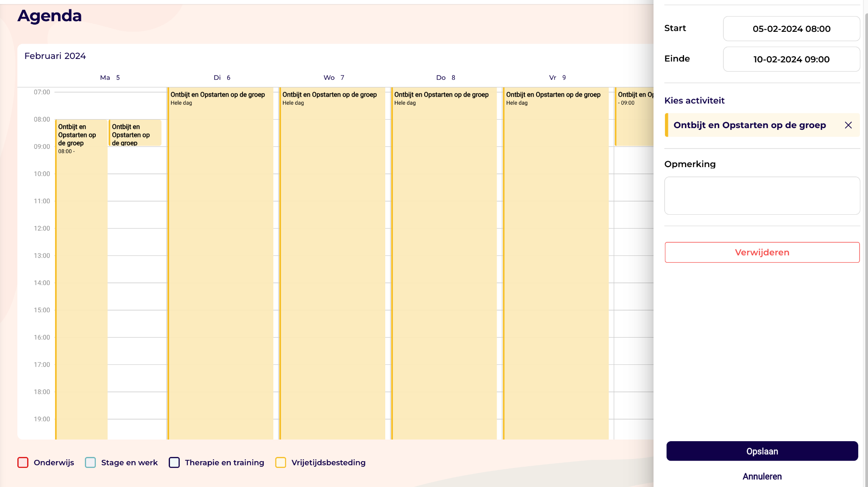Select the Wo 7 day header
The height and width of the screenshot is (487, 868).
tap(334, 78)
